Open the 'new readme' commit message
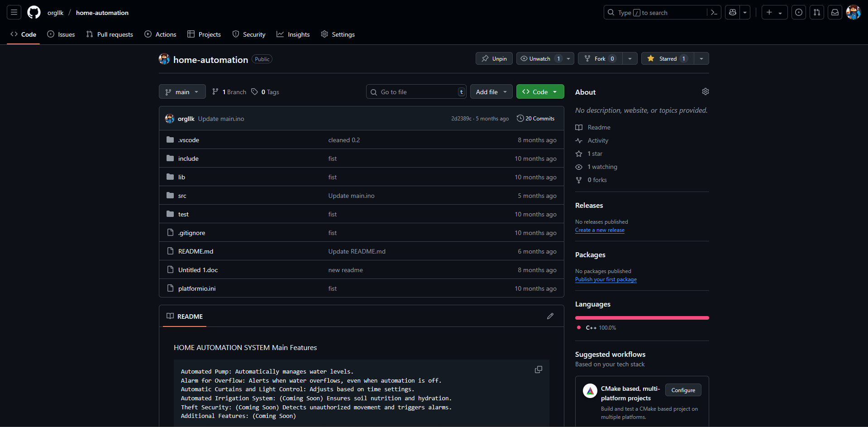 click(346, 270)
